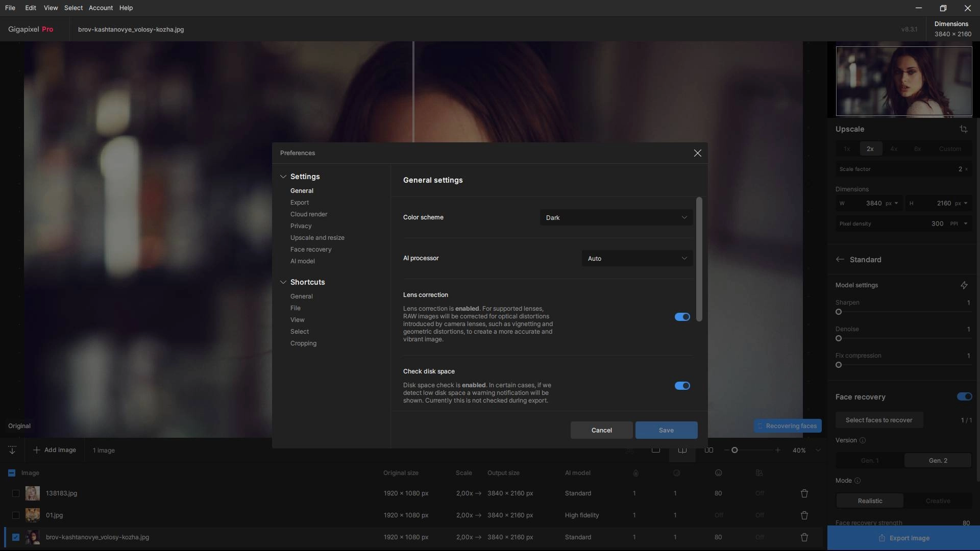Open Face recovery settings
The image size is (980, 551).
click(311, 249)
